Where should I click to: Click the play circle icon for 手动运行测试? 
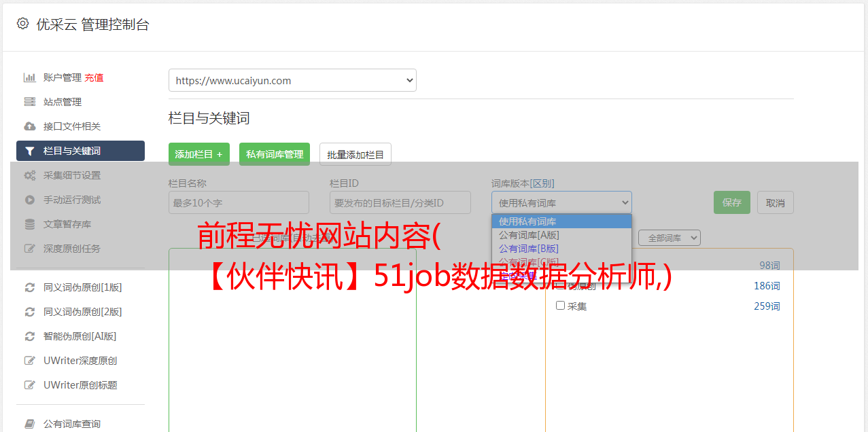point(30,200)
